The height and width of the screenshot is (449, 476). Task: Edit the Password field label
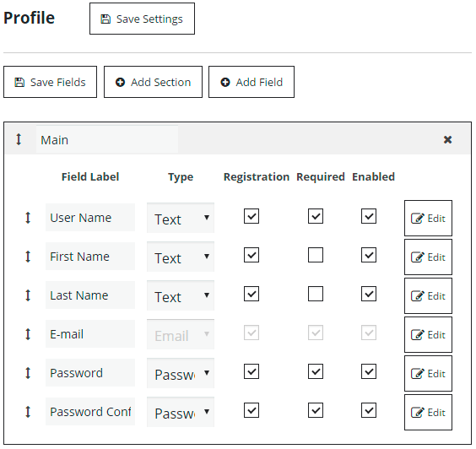(x=90, y=373)
